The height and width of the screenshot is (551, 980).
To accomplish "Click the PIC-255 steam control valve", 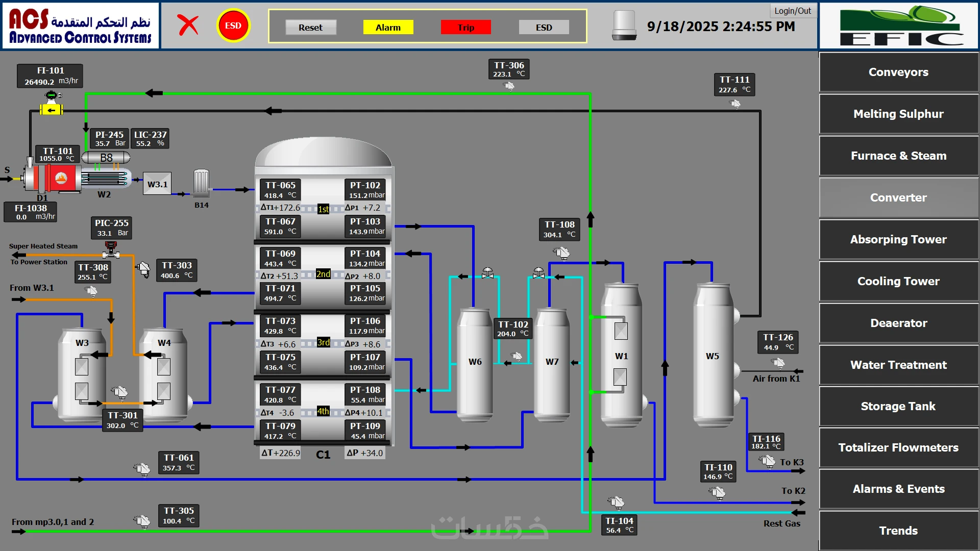I will coord(111,249).
